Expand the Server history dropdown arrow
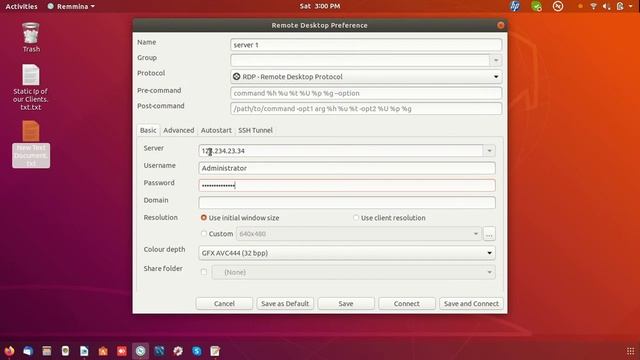 (x=489, y=151)
